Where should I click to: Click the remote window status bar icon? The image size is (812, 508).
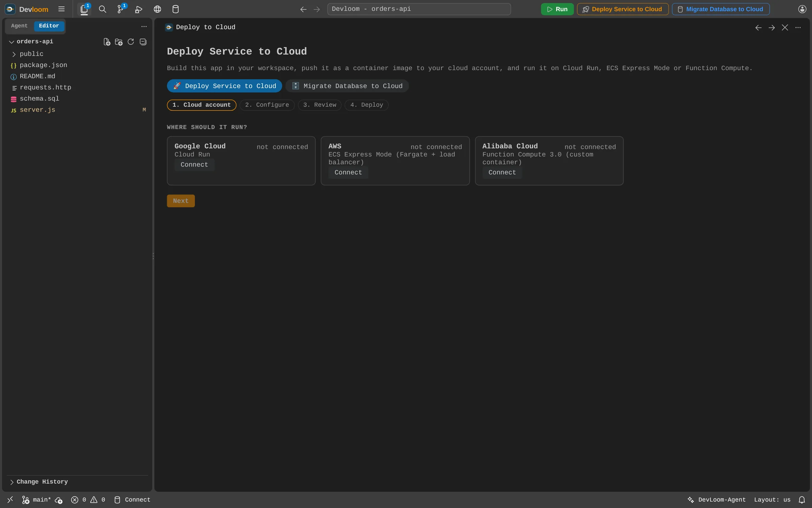[x=10, y=500]
